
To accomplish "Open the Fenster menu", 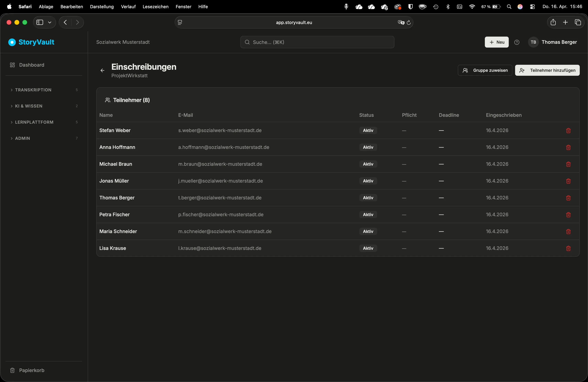I will 183,7.
